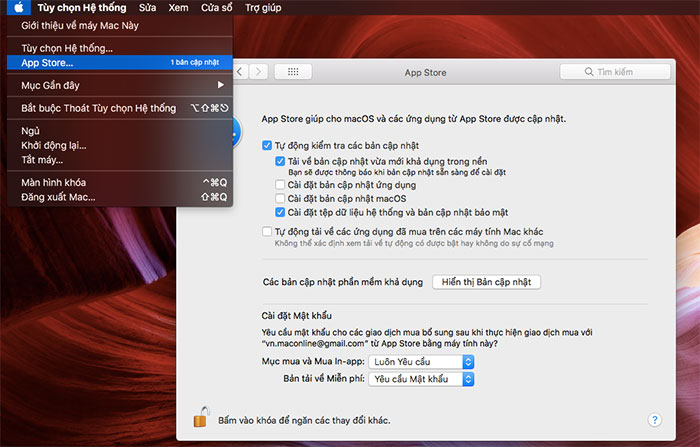Click 'Các bản cập nhật phần mềm khả dụng' label
The width and height of the screenshot is (700, 447).
click(342, 282)
